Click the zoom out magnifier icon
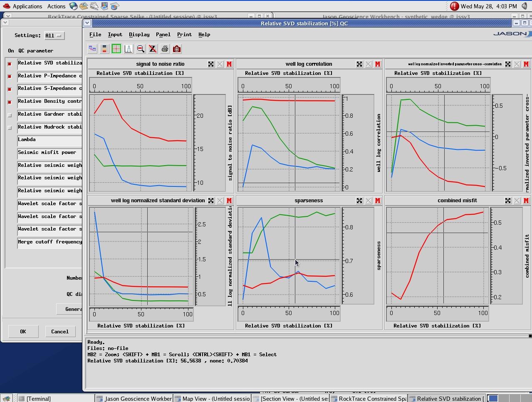 pos(141,49)
